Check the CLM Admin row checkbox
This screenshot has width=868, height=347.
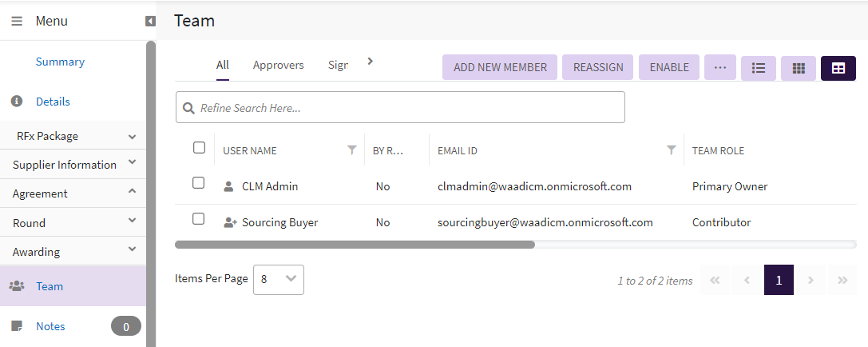[200, 183]
